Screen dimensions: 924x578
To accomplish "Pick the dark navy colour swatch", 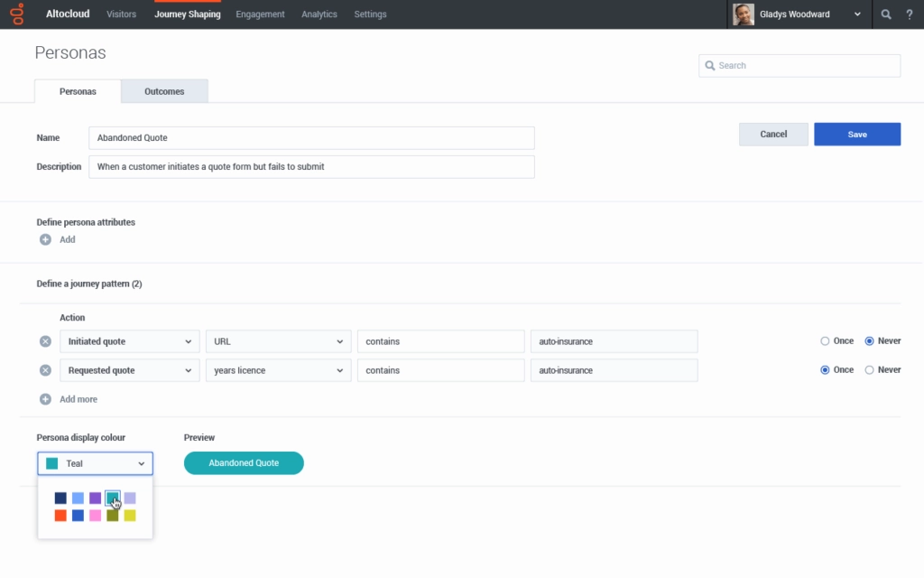I will tap(60, 499).
